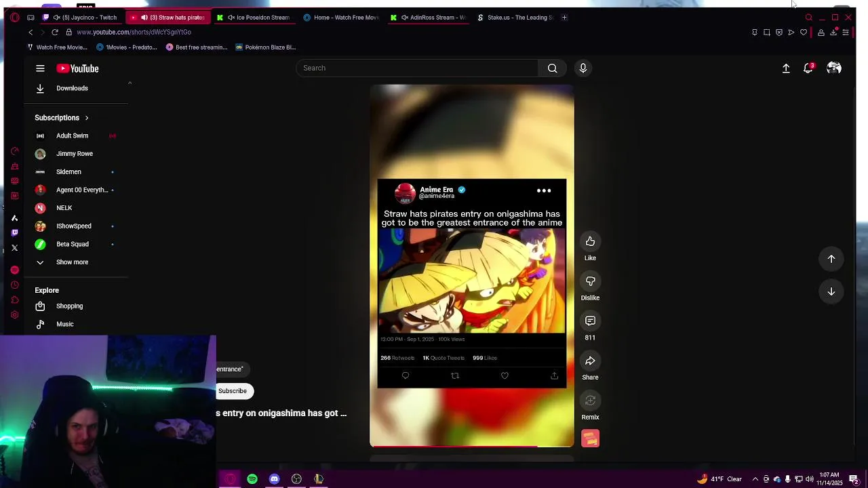Open a new browser tab

564,18
